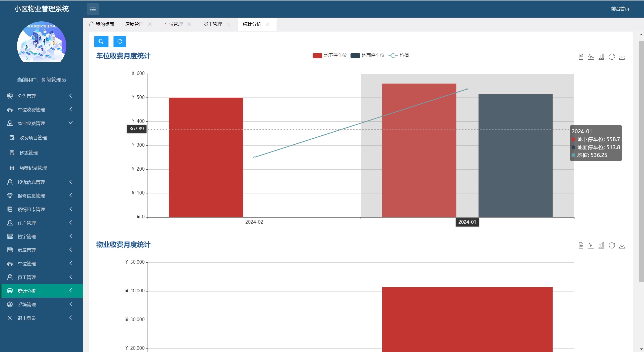The image size is (644, 352).
Task: Switch to 房屋管理 tab
Action: (134, 24)
